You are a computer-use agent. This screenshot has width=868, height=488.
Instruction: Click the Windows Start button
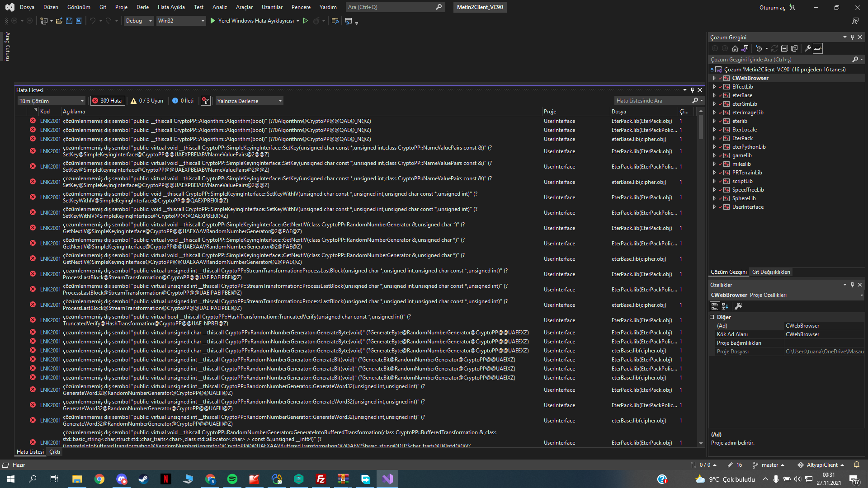click(11, 479)
